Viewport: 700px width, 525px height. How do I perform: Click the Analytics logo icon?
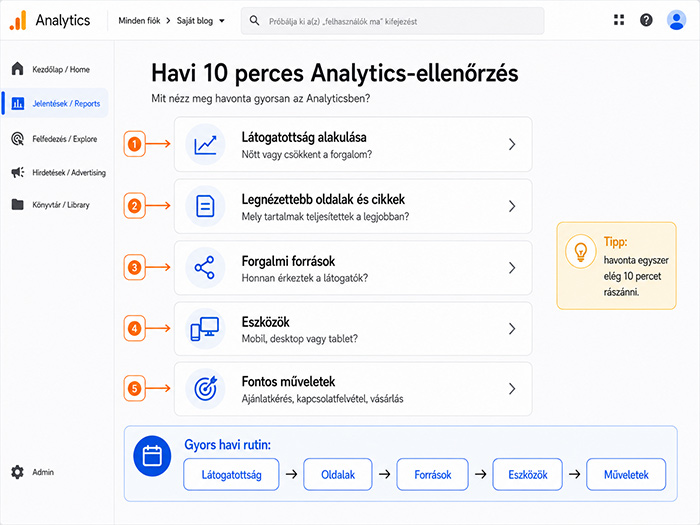[x=18, y=21]
